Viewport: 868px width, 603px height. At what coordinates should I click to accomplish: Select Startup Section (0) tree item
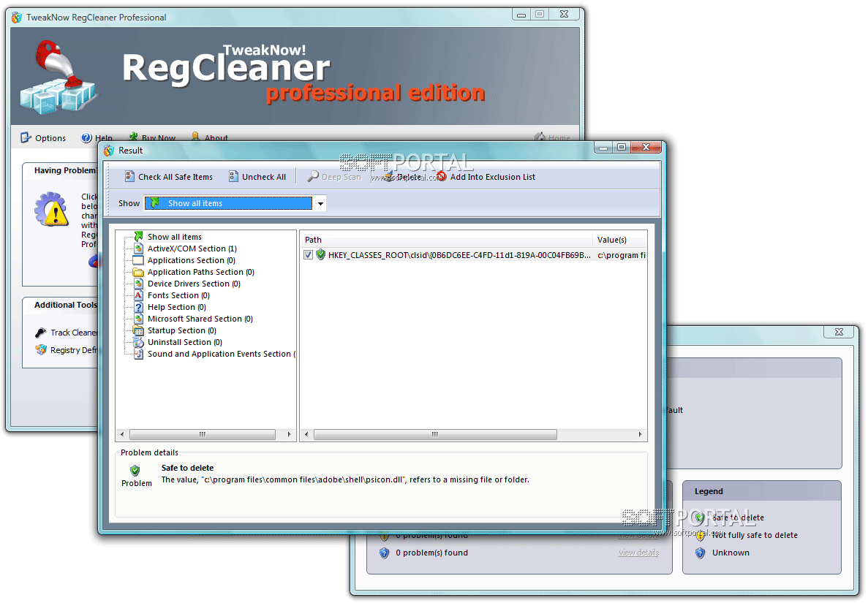pos(181,330)
